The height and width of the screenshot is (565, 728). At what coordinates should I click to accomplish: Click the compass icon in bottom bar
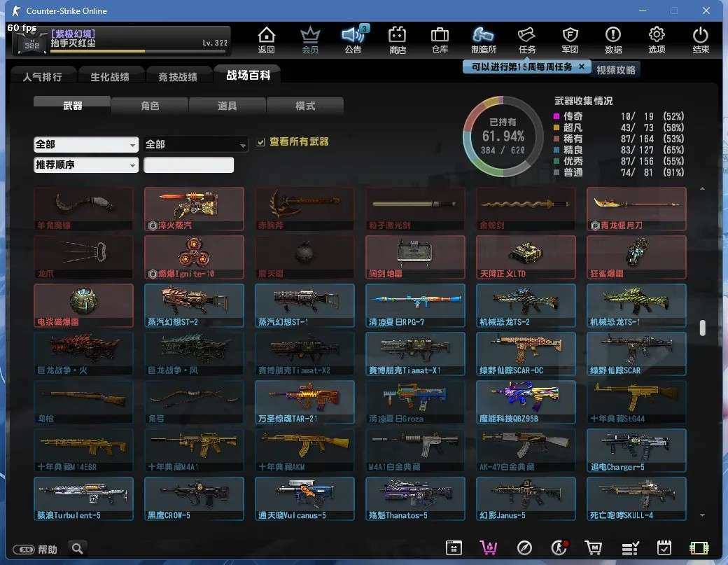[524, 548]
